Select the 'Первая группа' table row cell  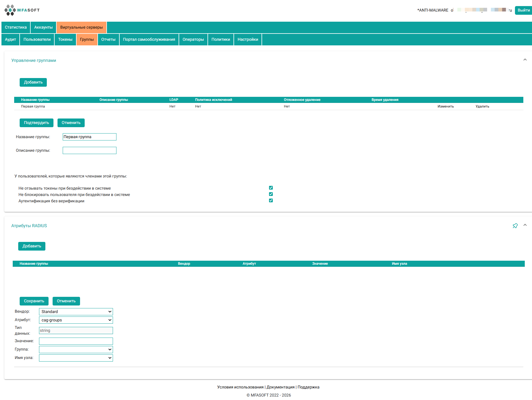click(33, 106)
